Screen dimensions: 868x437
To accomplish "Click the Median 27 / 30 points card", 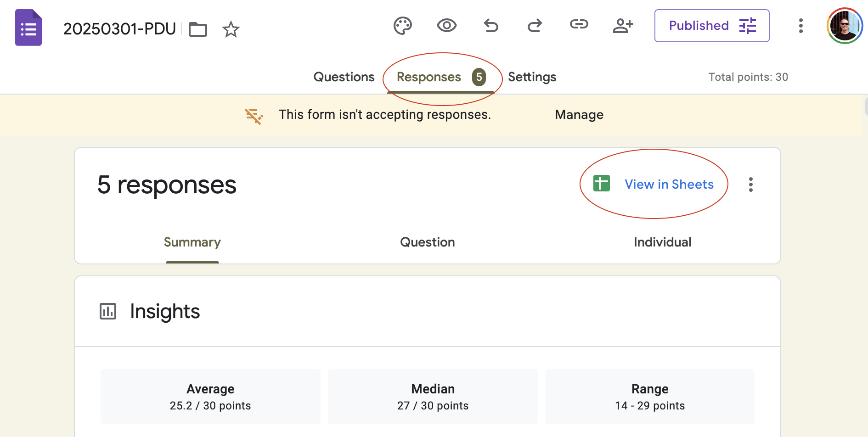I will 433,397.
